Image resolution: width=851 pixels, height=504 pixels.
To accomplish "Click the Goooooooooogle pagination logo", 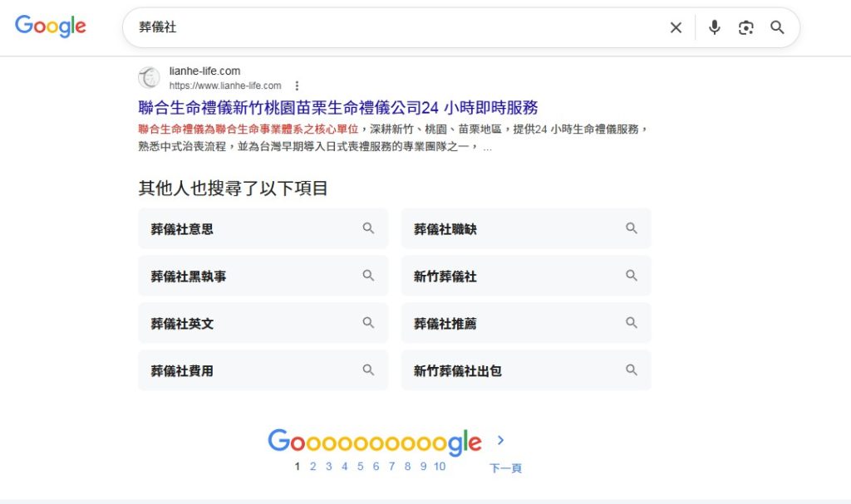I will pos(375,442).
